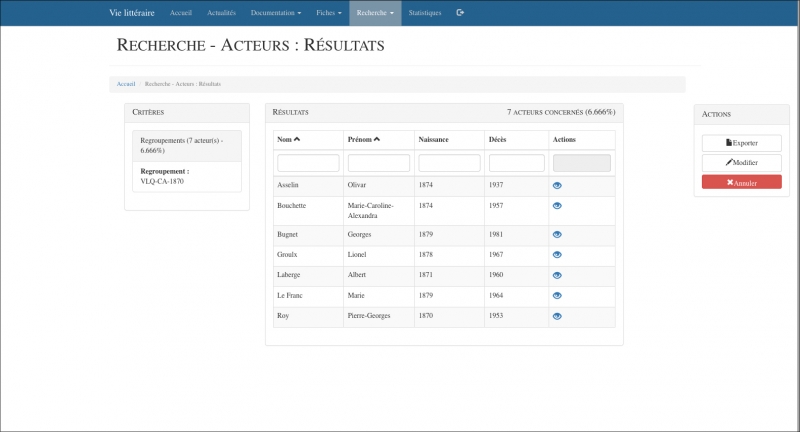Follow the Accueil breadcrumb link

[126, 84]
